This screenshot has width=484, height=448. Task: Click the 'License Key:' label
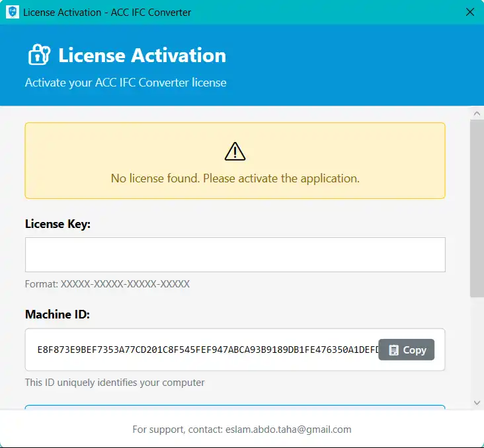58,224
